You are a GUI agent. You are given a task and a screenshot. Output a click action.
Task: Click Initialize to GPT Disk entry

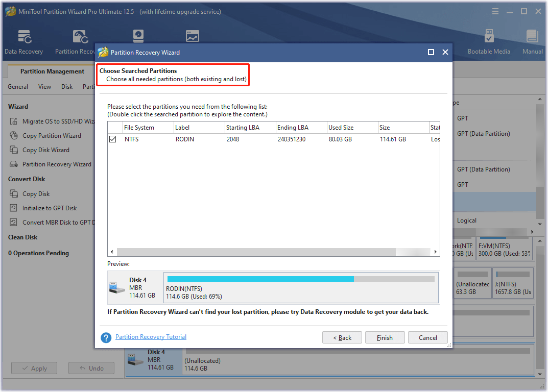click(x=50, y=208)
